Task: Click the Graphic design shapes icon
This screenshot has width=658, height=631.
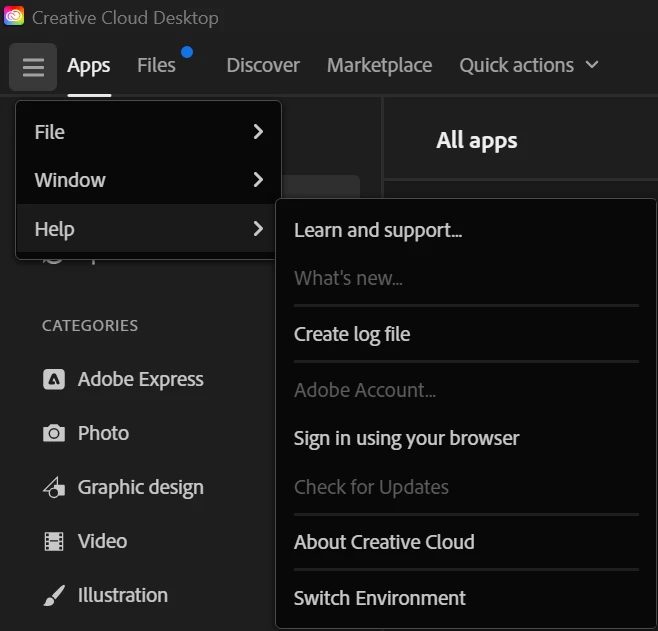Action: 54,487
